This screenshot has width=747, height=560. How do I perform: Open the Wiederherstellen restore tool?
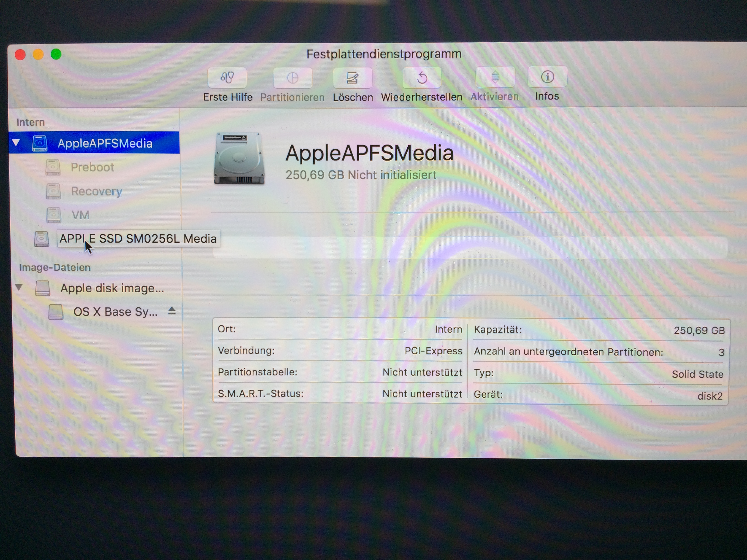coord(422,78)
